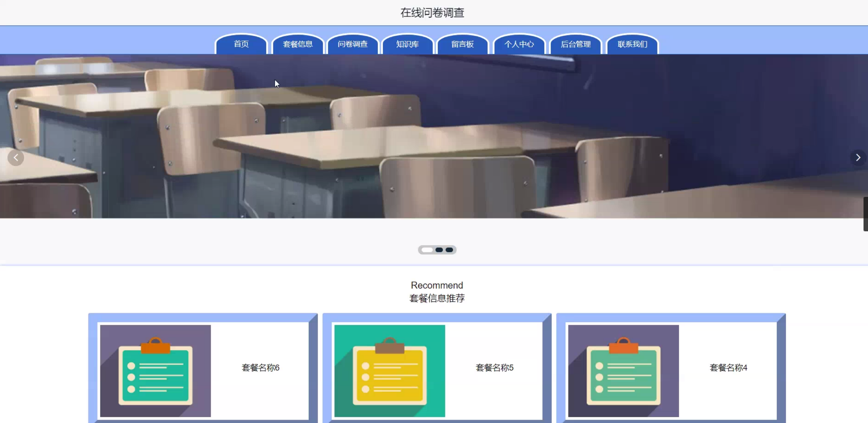
Task: Click the carousel previous arrow
Action: 16,158
